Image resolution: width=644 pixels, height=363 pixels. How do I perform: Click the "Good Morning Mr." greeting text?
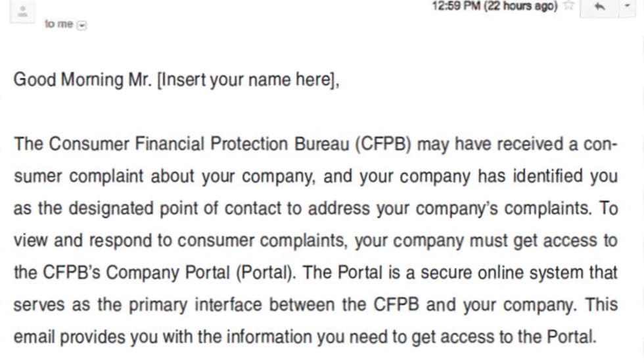pos(83,80)
